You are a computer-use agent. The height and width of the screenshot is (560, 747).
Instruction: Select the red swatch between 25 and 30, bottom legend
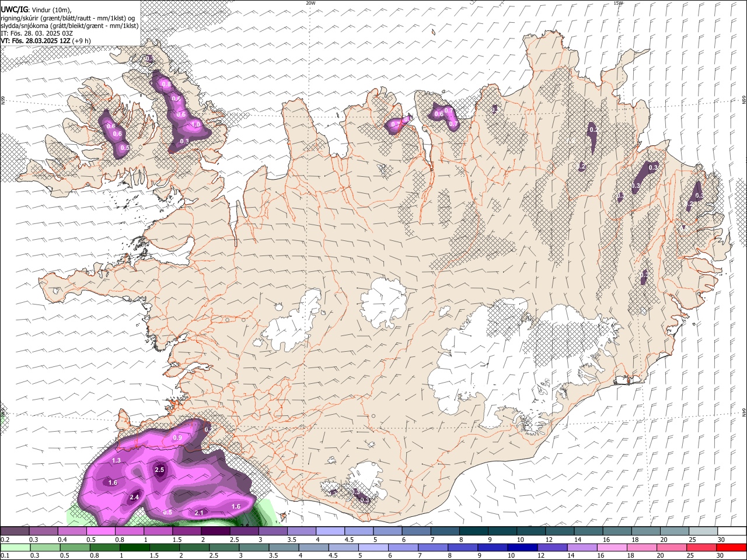pyautogui.click(x=700, y=547)
